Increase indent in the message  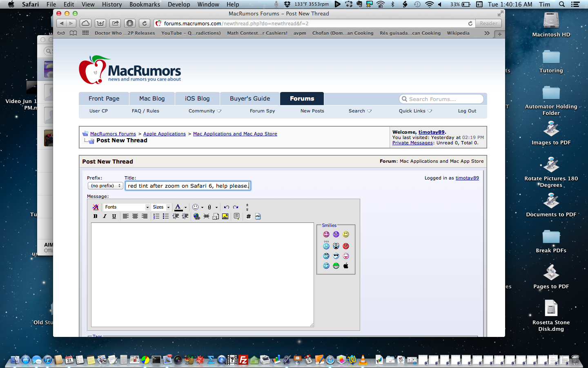tap(185, 216)
